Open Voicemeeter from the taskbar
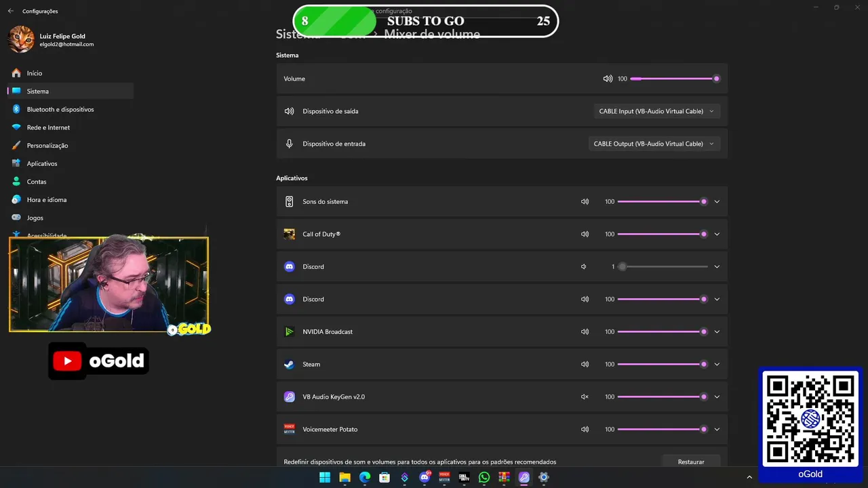Viewport: 868px width, 488px height. pyautogui.click(x=445, y=477)
